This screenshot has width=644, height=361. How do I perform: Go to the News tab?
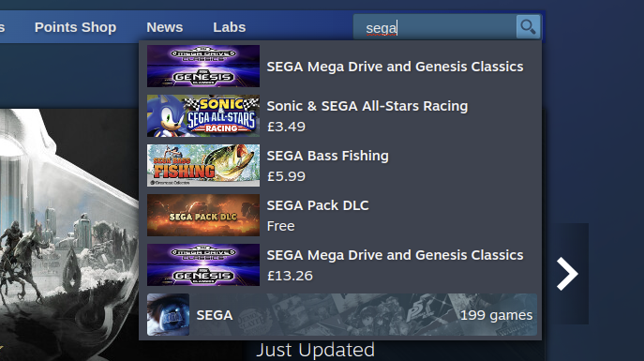click(165, 27)
